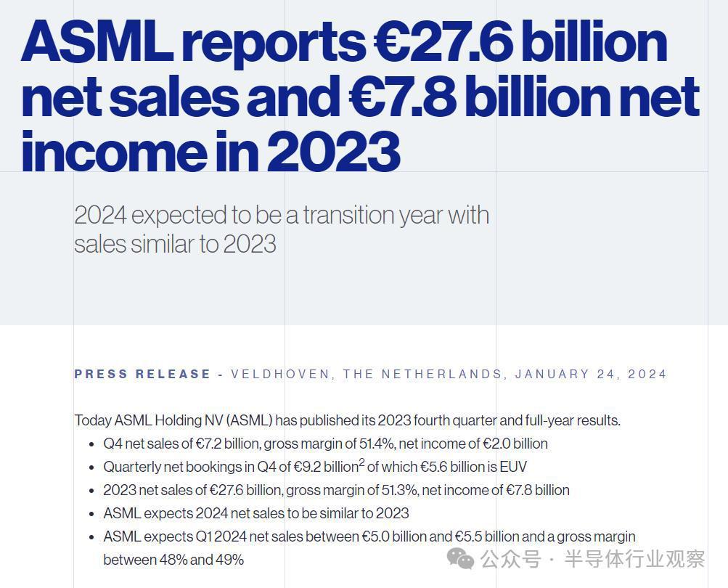This screenshot has width=728, height=588.
Task: Click '€7.8 billion net' in the headline
Action: point(524,97)
